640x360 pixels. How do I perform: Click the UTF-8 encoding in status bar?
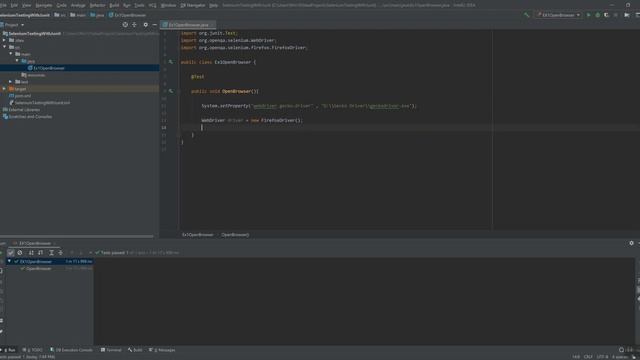pos(602,357)
